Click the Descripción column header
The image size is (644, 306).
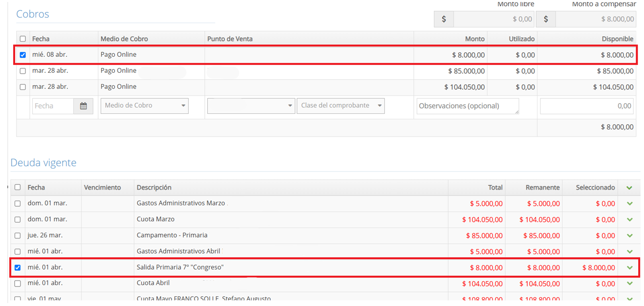click(154, 187)
